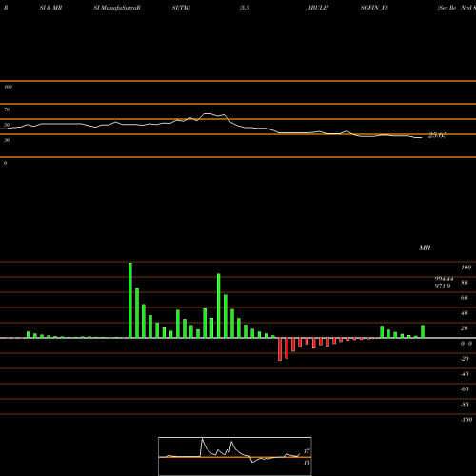Click the ')IBULH' header text
476x476 pixels.
[317, 8]
